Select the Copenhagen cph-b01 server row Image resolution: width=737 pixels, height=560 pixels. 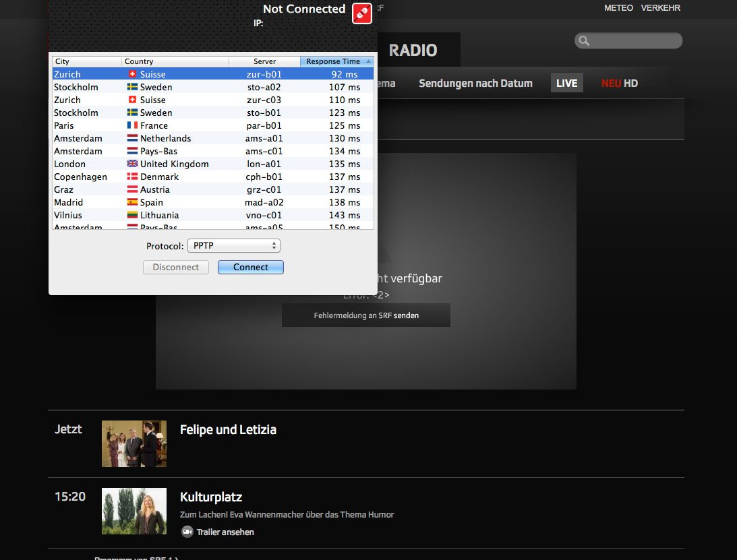pos(213,177)
